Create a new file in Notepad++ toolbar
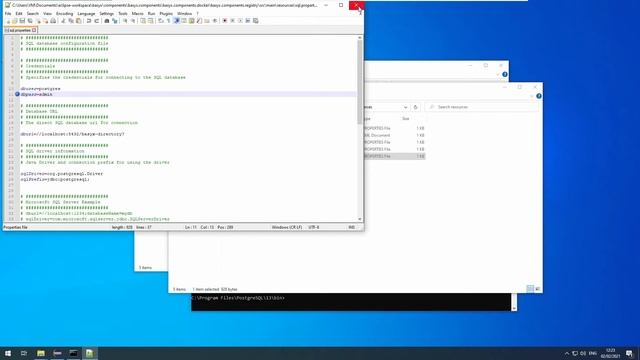Image resolution: width=640 pixels, height=360 pixels. tap(7, 20)
